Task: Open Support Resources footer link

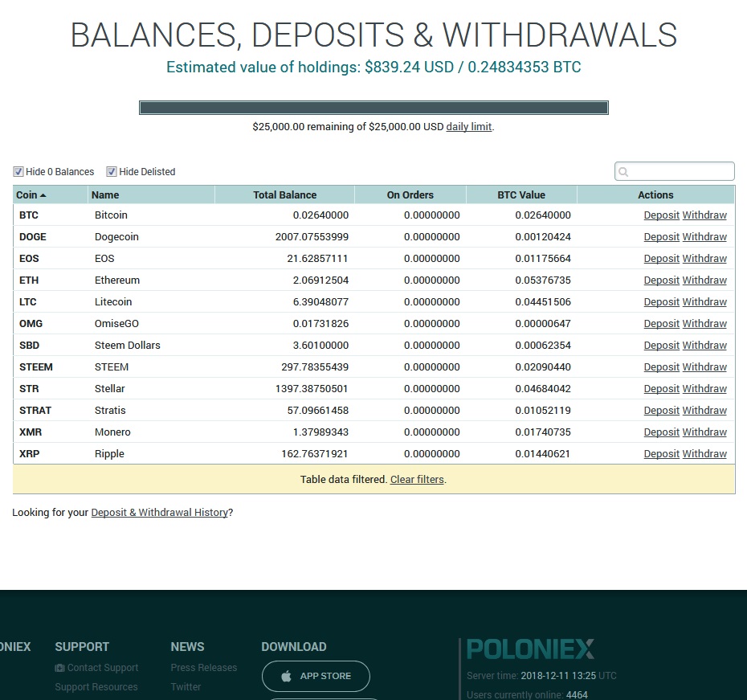Action: point(96,686)
